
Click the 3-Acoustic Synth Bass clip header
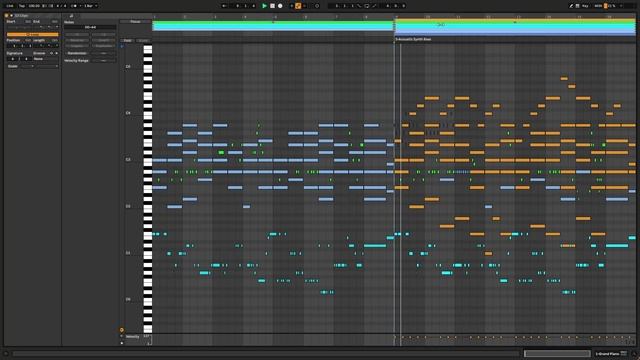(x=413, y=39)
